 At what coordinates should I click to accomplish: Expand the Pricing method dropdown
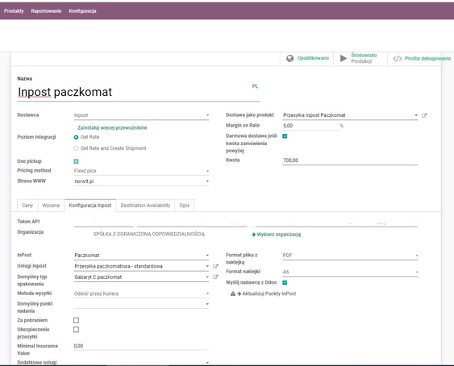pyautogui.click(x=141, y=171)
